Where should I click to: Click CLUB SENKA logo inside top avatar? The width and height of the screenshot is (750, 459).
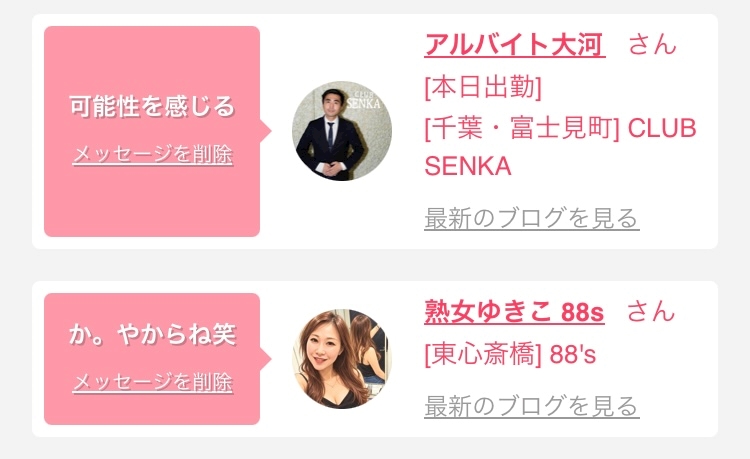(x=363, y=101)
